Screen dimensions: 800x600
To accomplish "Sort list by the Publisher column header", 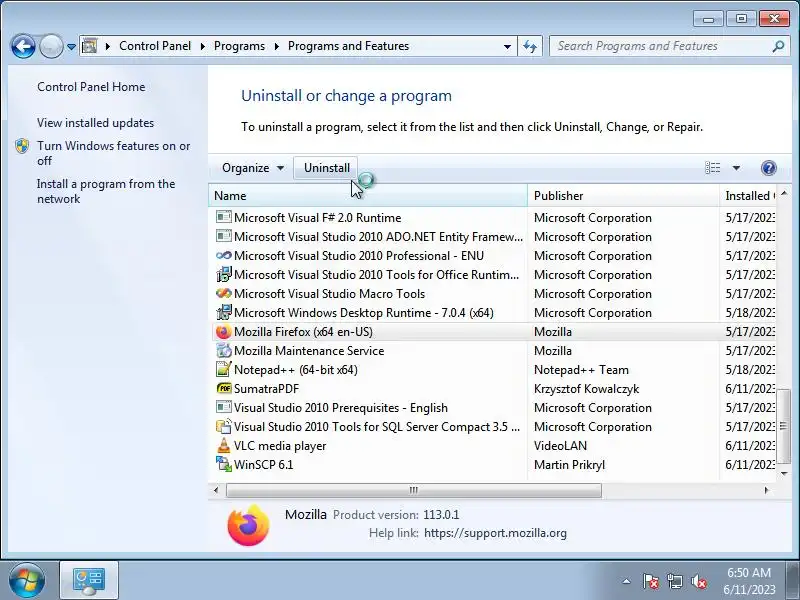I will pos(623,196).
